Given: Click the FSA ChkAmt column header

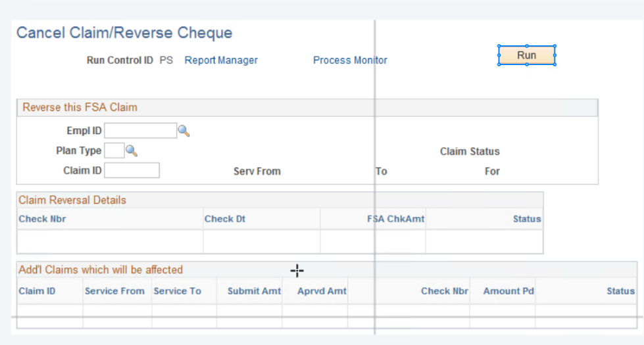Looking at the screenshot, I should pos(396,219).
